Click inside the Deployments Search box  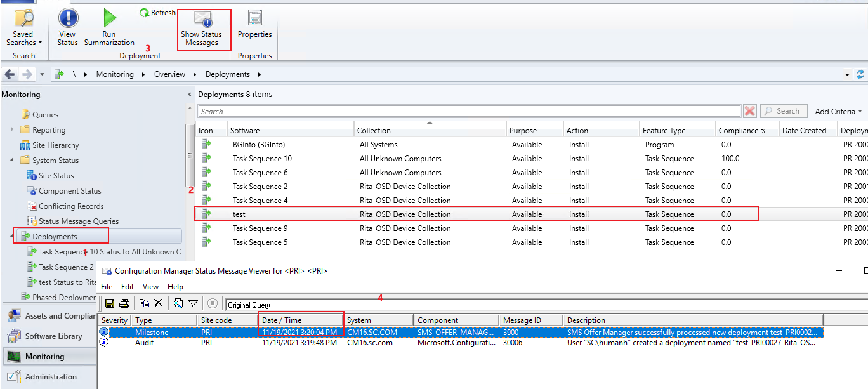[469, 111]
